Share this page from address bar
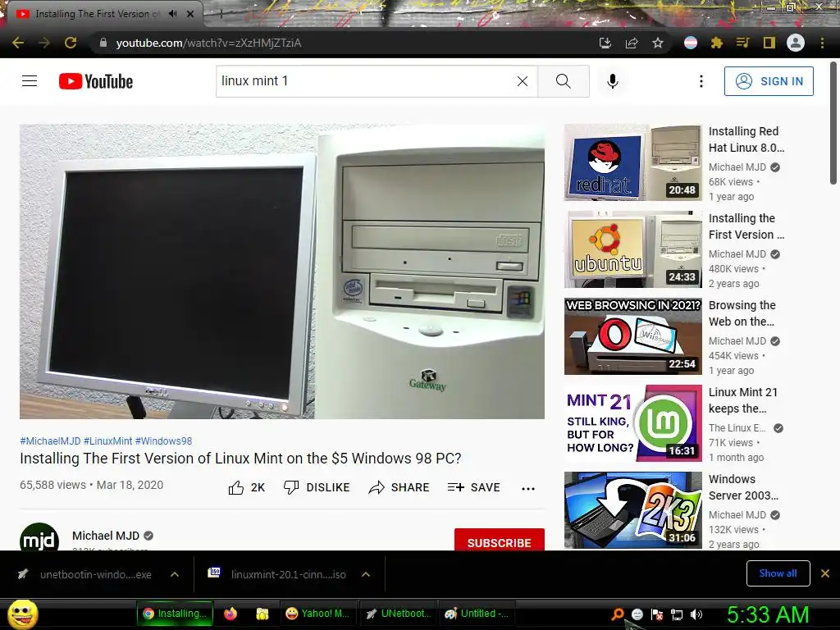Image resolution: width=840 pixels, height=630 pixels. [x=632, y=43]
